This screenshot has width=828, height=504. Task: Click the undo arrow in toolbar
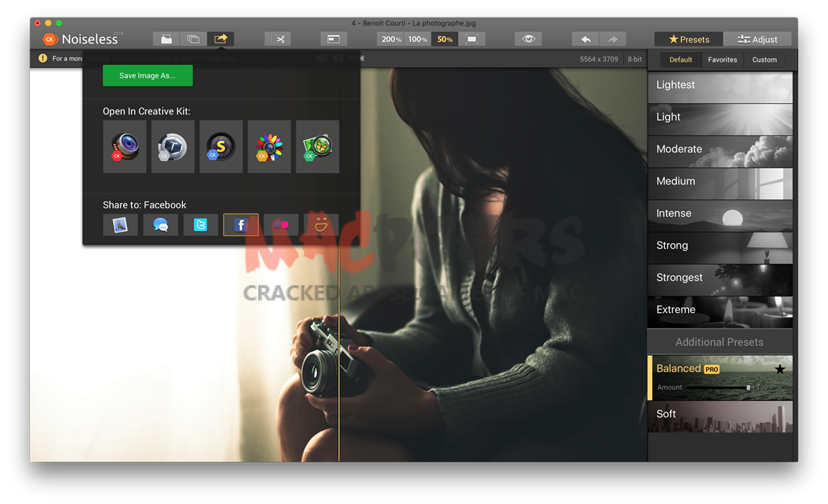click(585, 39)
